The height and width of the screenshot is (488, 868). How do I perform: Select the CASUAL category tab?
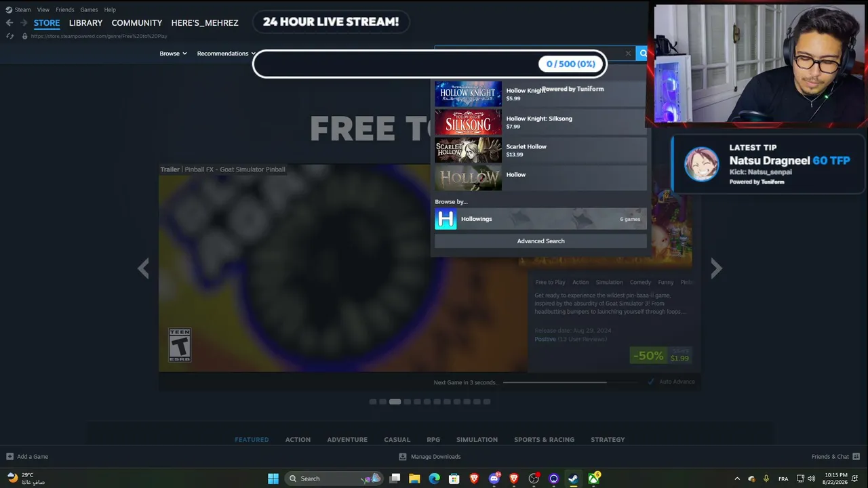click(x=397, y=440)
